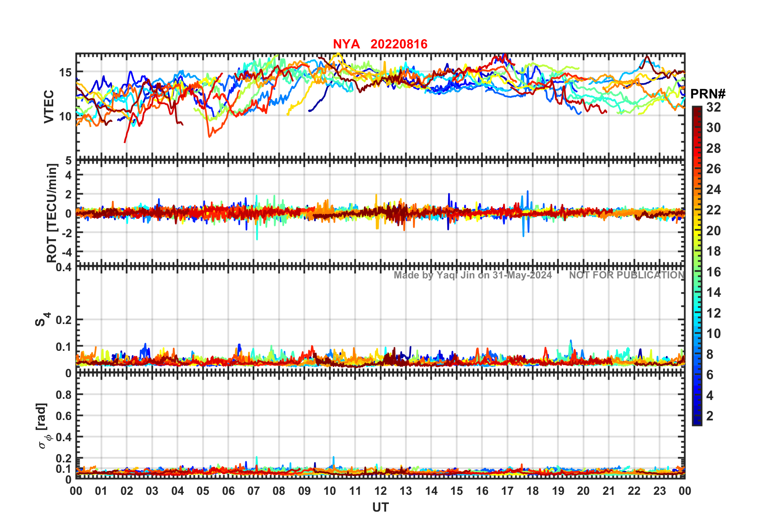
Task: Click colorbar tick label '32'
Action: click(713, 107)
